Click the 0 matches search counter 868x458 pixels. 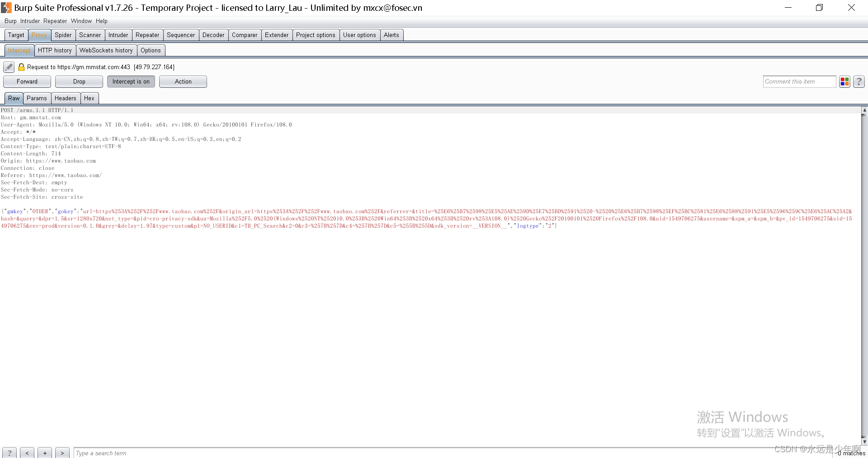[x=851, y=453]
